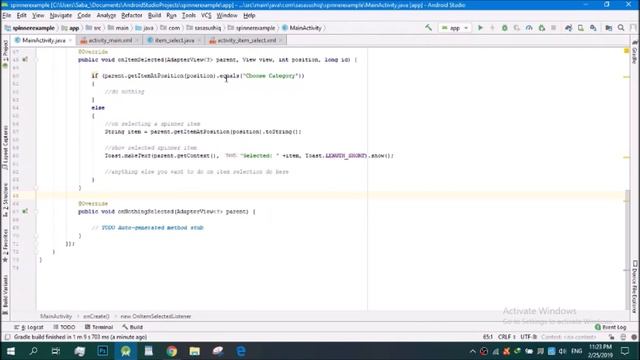Open the Device File Explorer side panel
640x360 pixels.
pyautogui.click(x=635, y=287)
